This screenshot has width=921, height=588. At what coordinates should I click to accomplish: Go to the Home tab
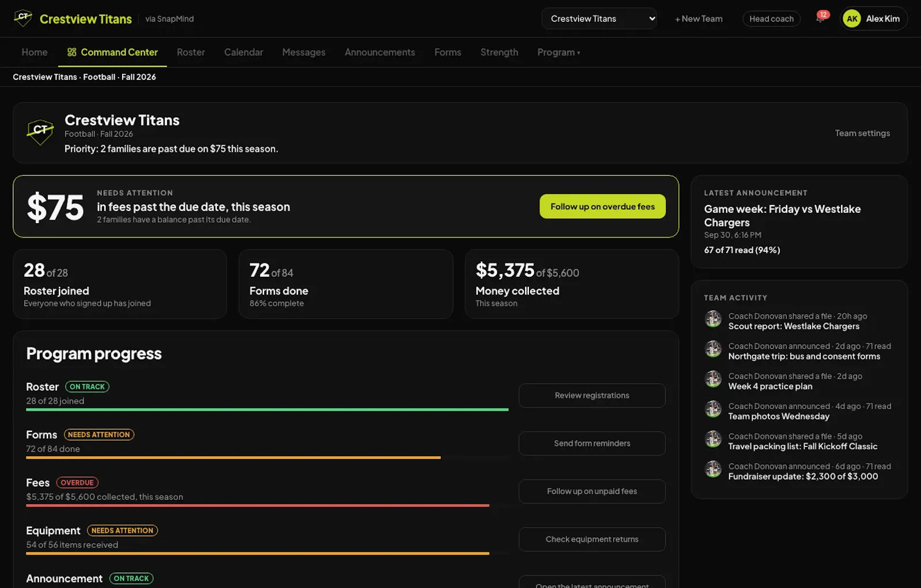(35, 52)
